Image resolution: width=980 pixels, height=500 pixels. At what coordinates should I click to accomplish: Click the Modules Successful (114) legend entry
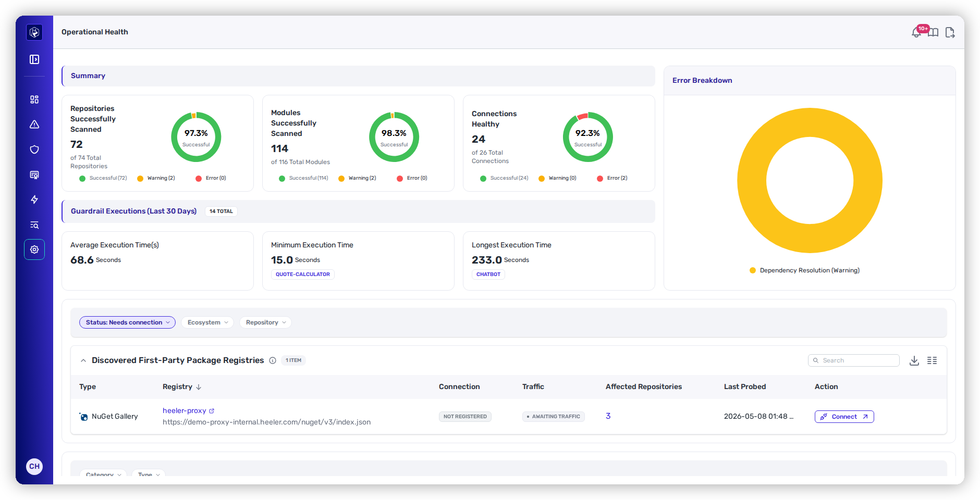[x=303, y=178]
